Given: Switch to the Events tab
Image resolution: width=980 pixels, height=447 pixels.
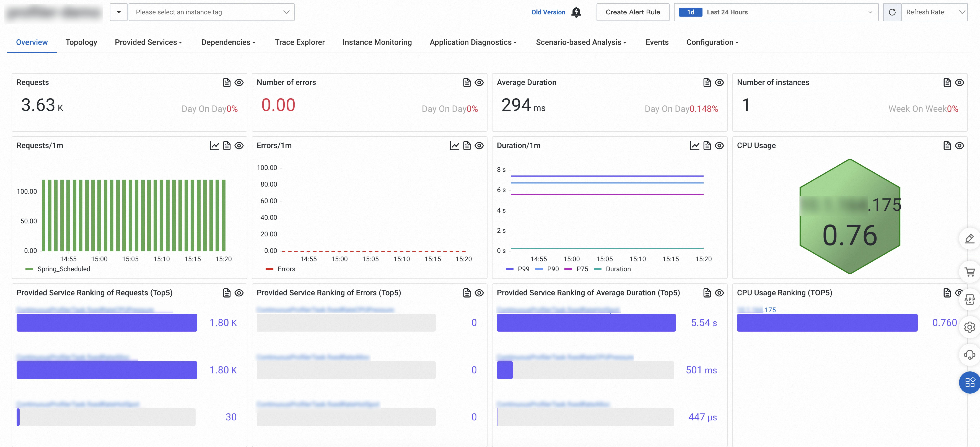Looking at the screenshot, I should tap(657, 42).
